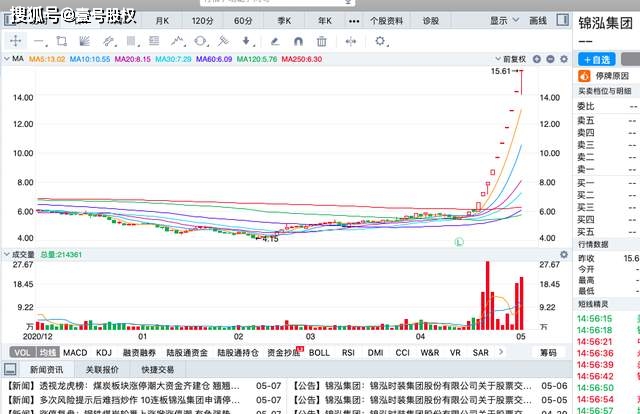Collapse the news panel icon
640x414 pixels.
pos(10,369)
